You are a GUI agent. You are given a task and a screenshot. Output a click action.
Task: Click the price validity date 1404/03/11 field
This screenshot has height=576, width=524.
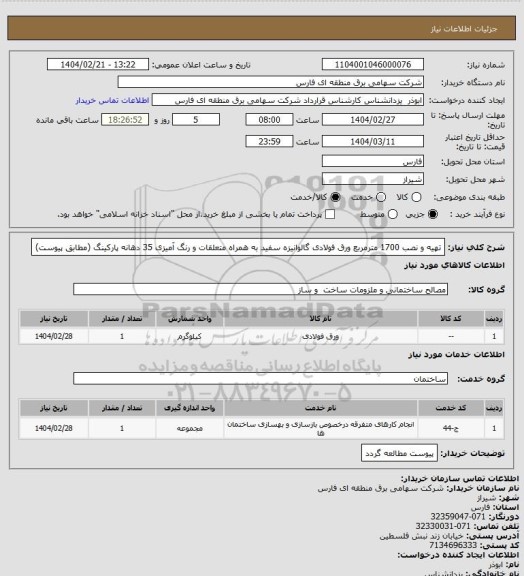(373, 141)
